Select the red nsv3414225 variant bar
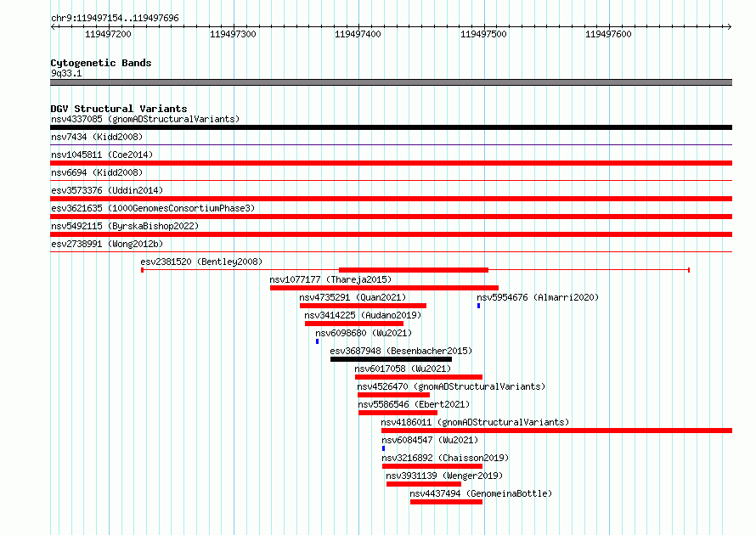This screenshot has height=535, width=756. point(354,324)
